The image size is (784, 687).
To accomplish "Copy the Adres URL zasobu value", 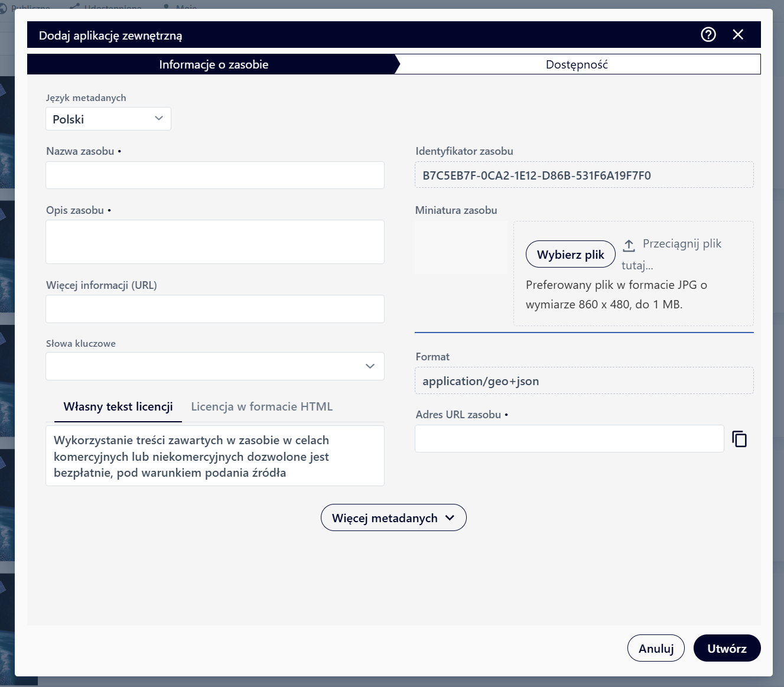I will [739, 439].
